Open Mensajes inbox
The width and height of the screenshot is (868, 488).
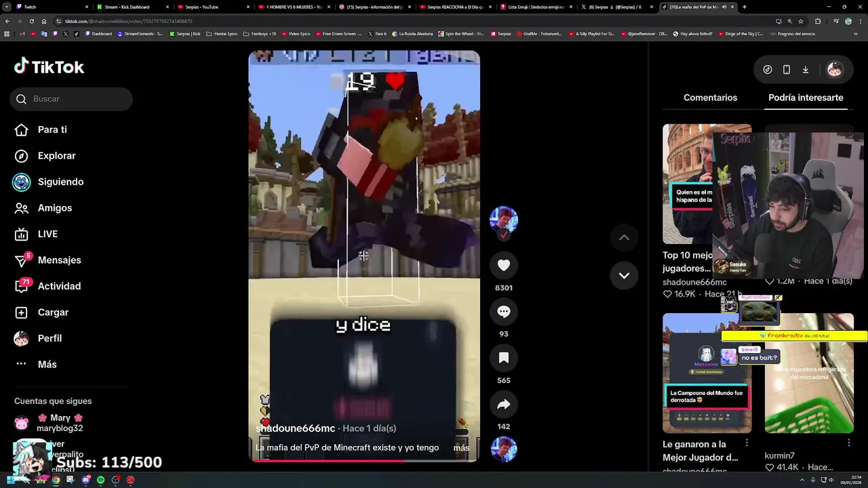[59, 260]
